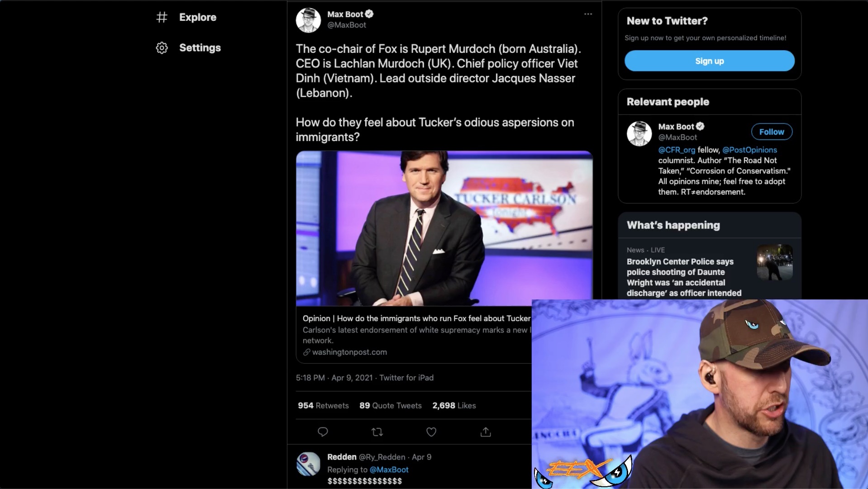Viewport: 868px width, 489px height.
Task: Follow Max Boot from Relevant people
Action: pyautogui.click(x=771, y=132)
